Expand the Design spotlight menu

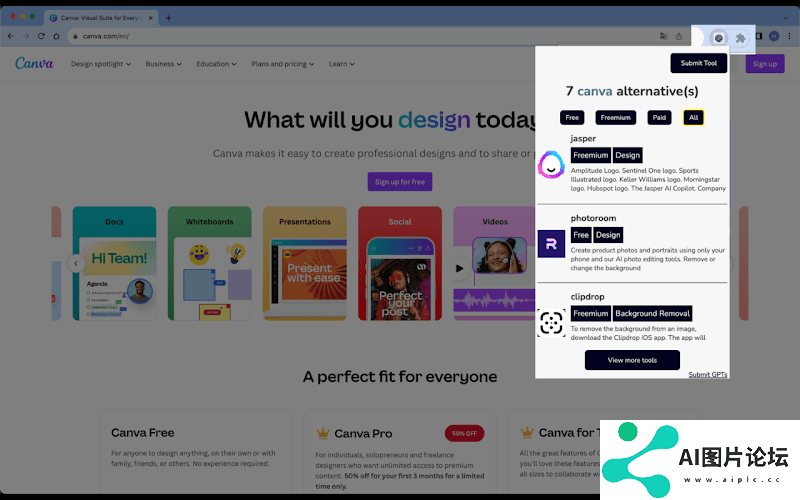pyautogui.click(x=101, y=64)
